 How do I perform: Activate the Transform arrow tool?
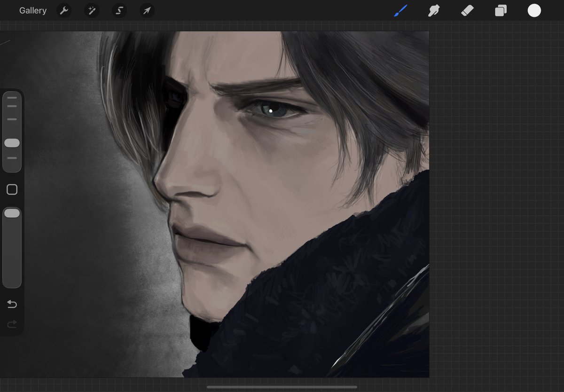coord(147,10)
